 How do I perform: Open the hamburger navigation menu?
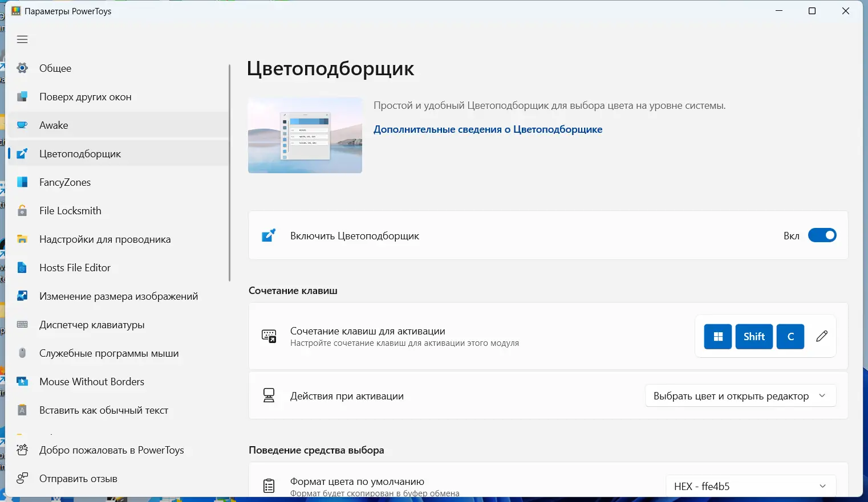coord(22,39)
